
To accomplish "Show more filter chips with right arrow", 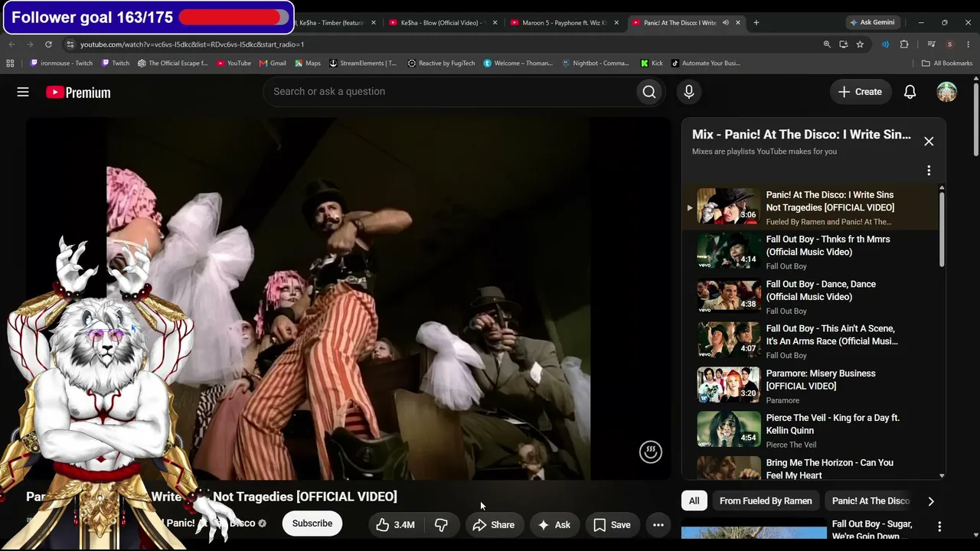I will tap(931, 501).
